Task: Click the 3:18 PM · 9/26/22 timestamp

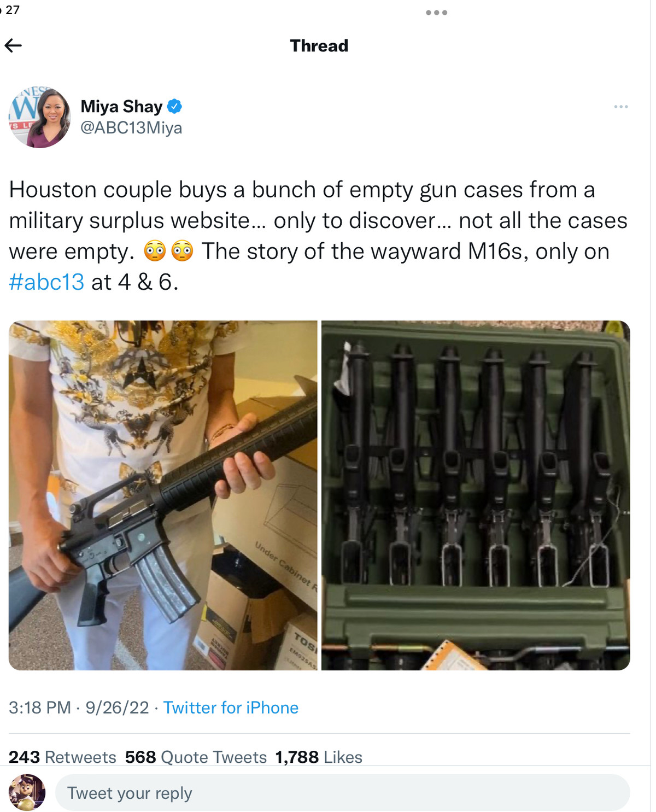Action: point(79,708)
